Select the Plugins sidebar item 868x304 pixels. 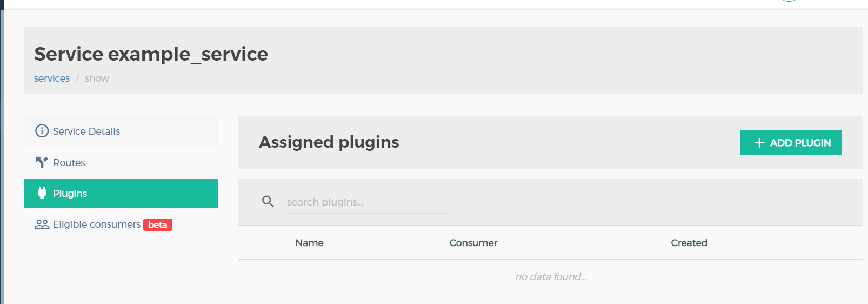click(x=121, y=193)
